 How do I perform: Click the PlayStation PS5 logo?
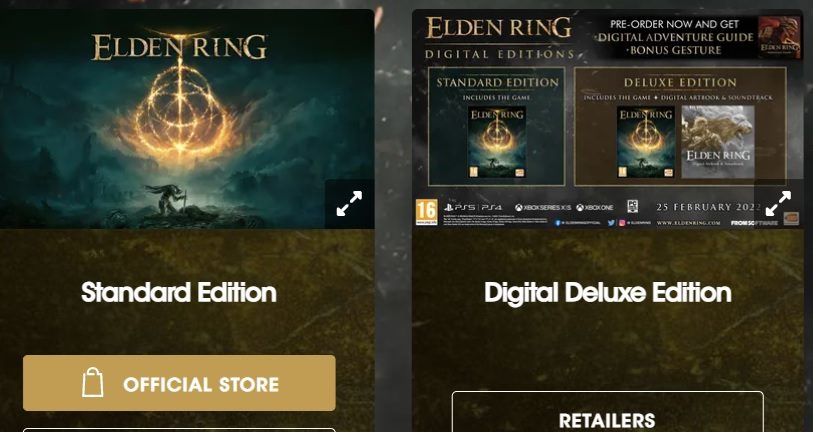[x=460, y=207]
